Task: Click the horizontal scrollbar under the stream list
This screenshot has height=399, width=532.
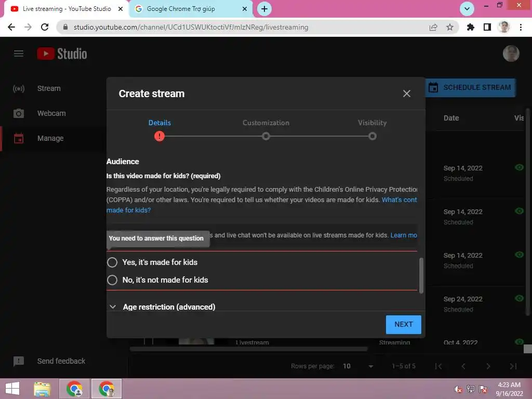Action: (x=249, y=349)
